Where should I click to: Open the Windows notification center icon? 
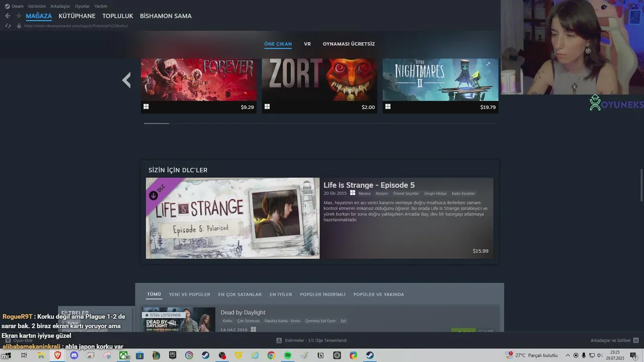[633, 355]
